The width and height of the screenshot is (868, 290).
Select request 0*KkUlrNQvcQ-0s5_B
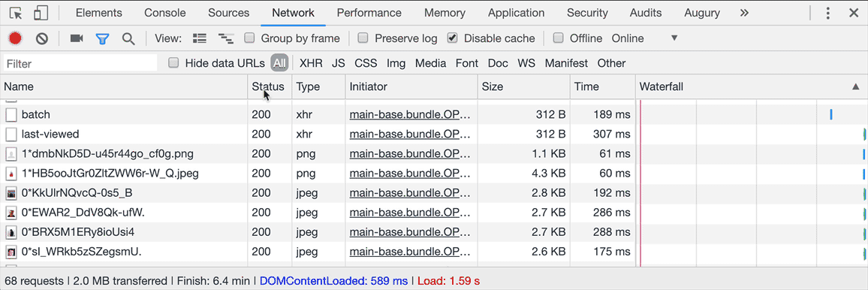(434, 193)
